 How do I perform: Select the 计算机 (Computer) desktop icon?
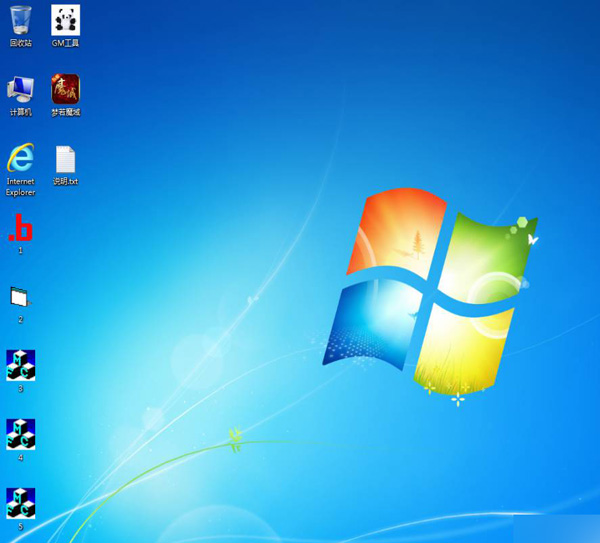[20, 89]
